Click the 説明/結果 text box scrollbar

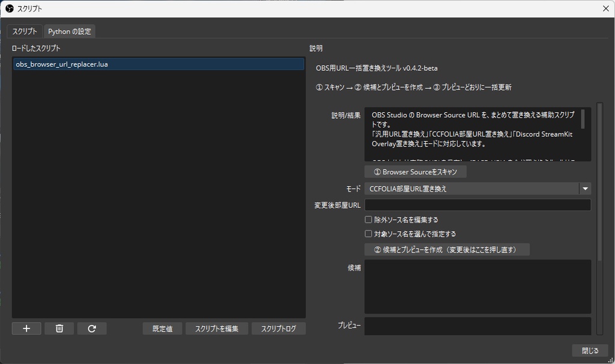[583, 120]
